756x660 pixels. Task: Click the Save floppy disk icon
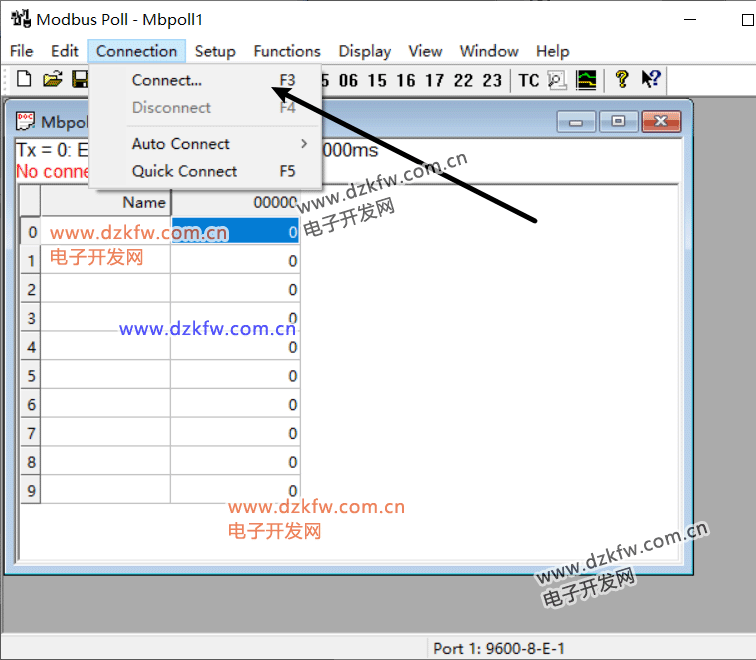point(79,80)
